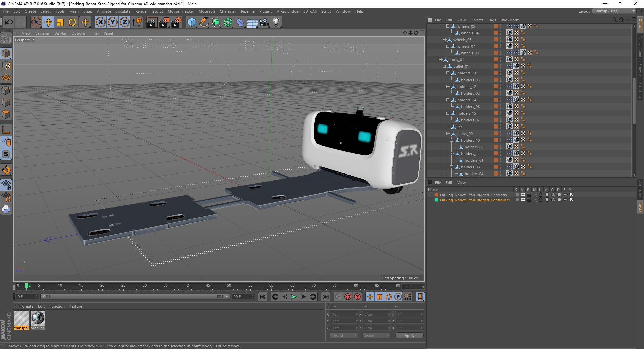Add a Cube primitive object
644x349 pixels.
pos(192,22)
